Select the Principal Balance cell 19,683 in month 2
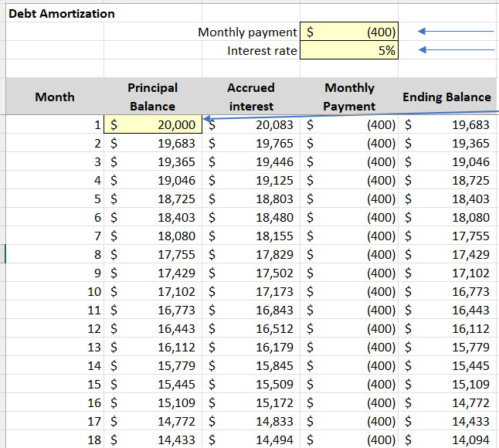Viewport: 499px width, 448px height. 153,143
